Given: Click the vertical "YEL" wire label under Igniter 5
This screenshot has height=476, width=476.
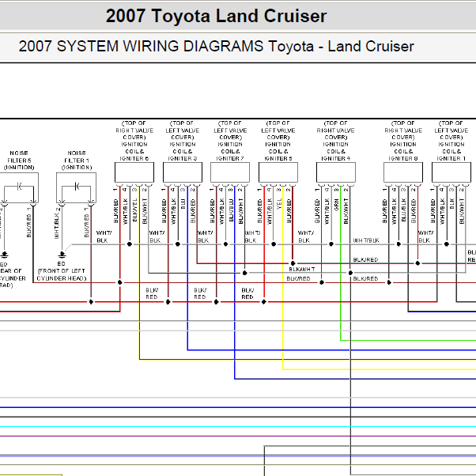Looking at the screenshot, I should 279,204.
